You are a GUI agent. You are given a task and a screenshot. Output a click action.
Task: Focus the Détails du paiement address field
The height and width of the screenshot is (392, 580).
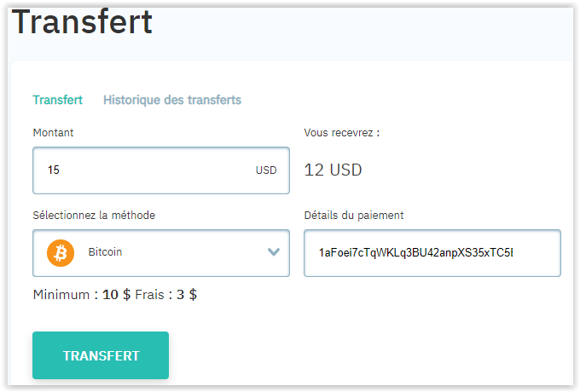tap(432, 253)
